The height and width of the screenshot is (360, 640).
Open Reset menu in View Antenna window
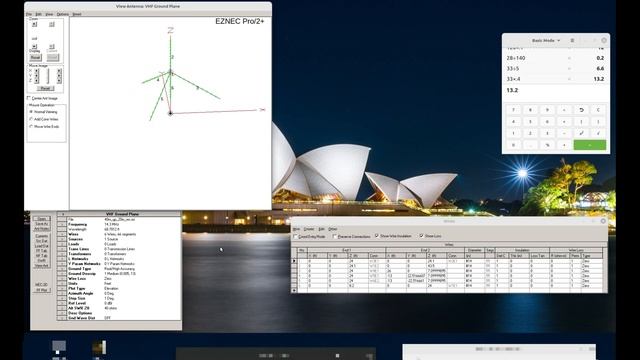pyautogui.click(x=77, y=14)
